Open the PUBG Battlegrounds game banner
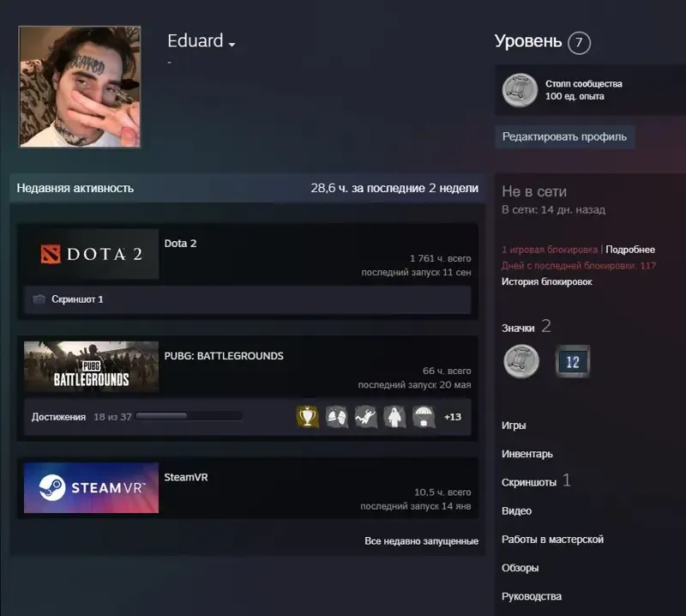The height and width of the screenshot is (616, 686). [92, 366]
